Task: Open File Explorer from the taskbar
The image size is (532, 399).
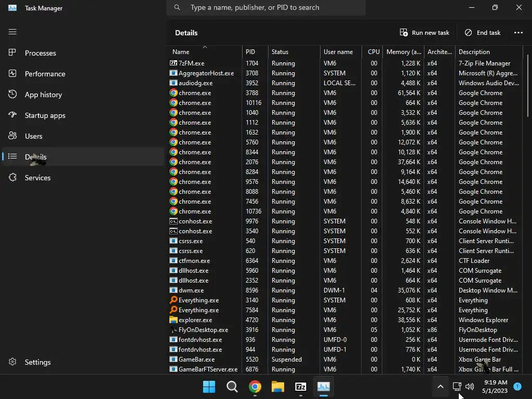Action: click(x=278, y=387)
